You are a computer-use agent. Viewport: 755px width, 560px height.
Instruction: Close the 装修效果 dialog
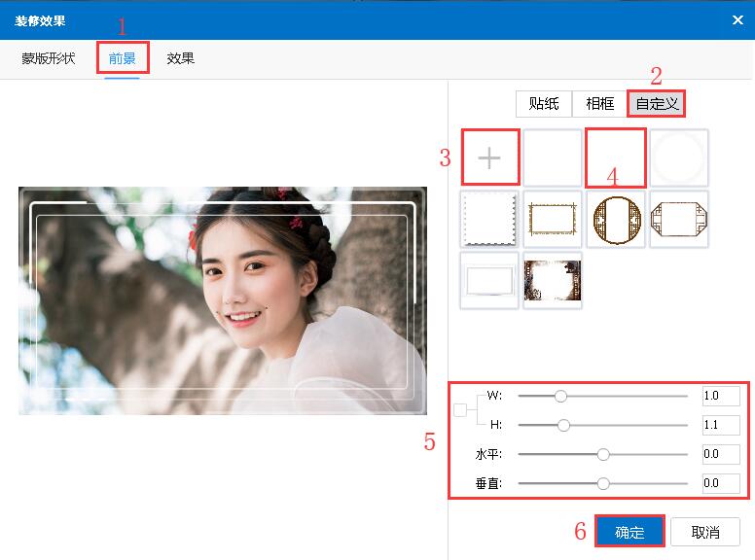(x=737, y=20)
